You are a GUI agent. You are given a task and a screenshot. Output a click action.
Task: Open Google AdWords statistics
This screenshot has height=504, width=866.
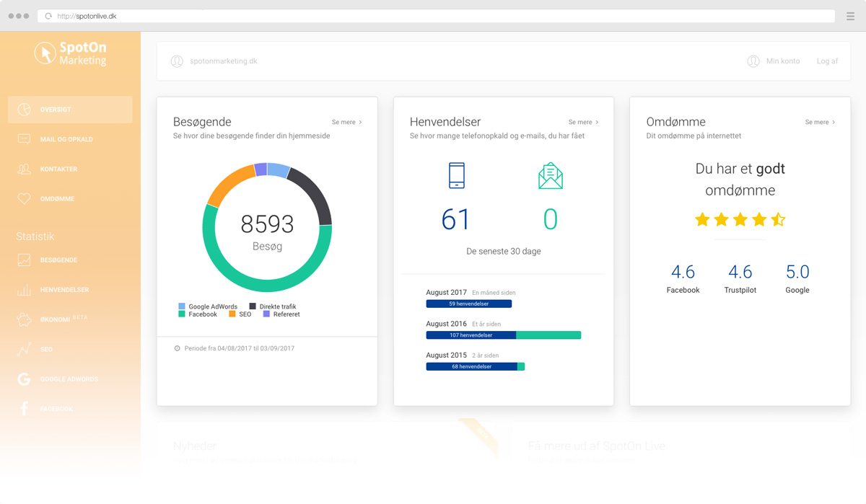coord(70,379)
